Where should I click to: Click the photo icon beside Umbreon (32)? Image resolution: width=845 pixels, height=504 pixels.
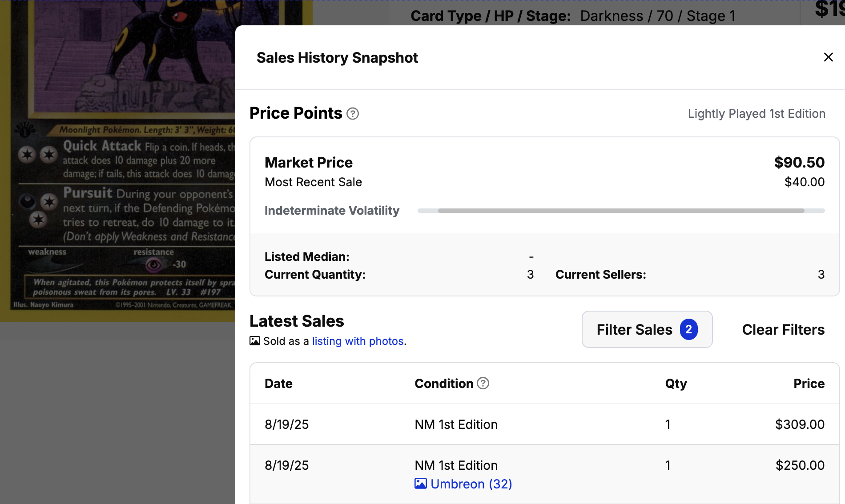point(420,484)
